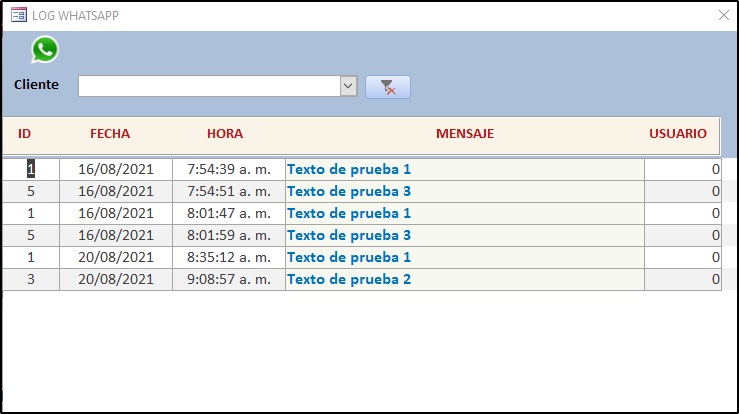
Task: Click the WhatsApp logo icon
Action: point(44,49)
